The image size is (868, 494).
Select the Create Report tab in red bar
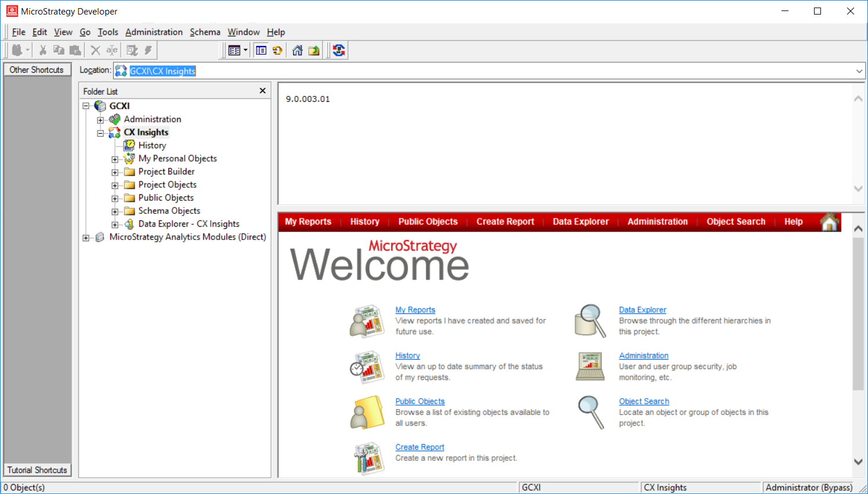coord(505,221)
